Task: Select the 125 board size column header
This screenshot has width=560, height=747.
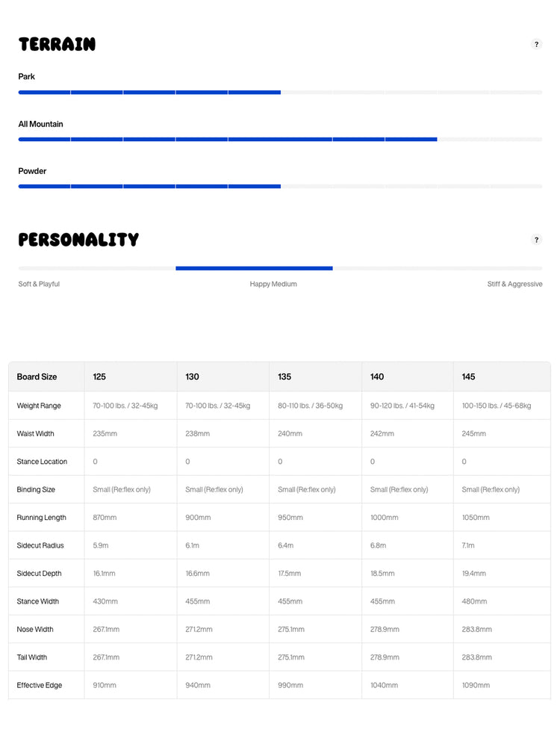Action: 99,376
